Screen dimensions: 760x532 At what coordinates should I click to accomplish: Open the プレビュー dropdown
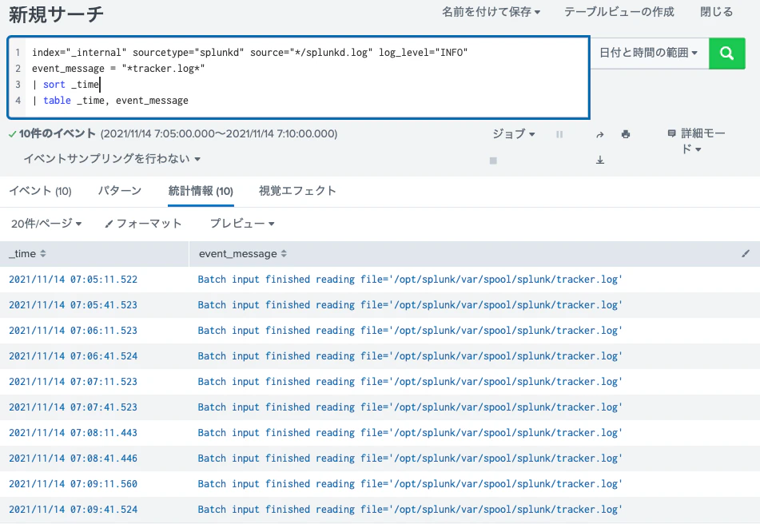pyautogui.click(x=242, y=224)
